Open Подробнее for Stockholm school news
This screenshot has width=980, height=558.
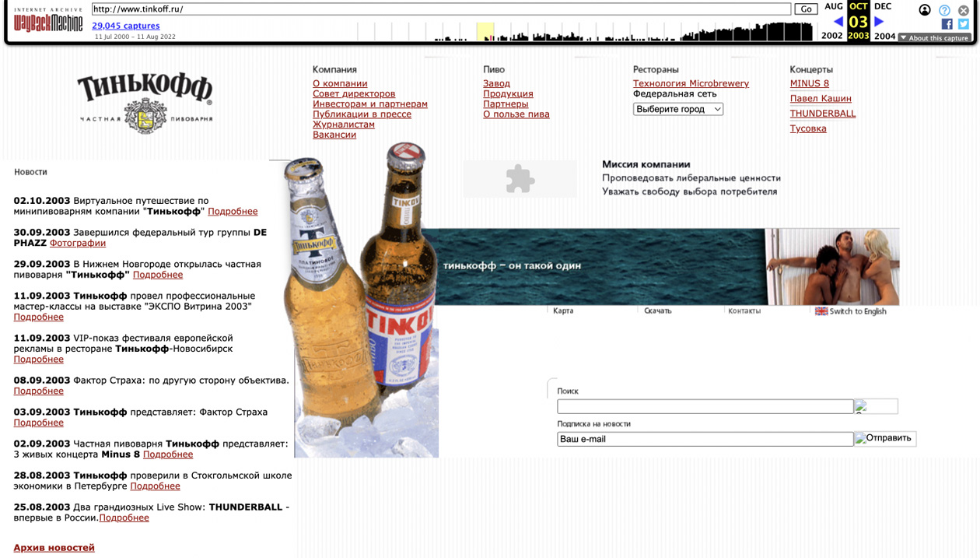point(155,486)
